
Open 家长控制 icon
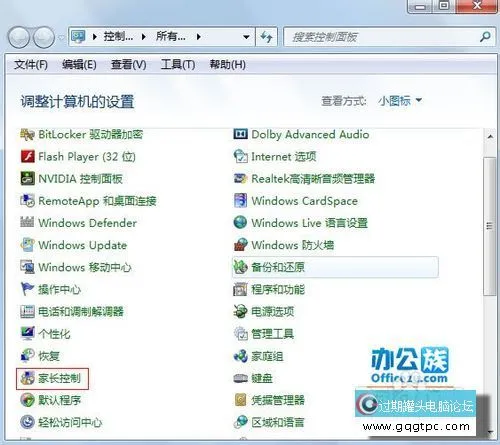[x=27, y=378]
